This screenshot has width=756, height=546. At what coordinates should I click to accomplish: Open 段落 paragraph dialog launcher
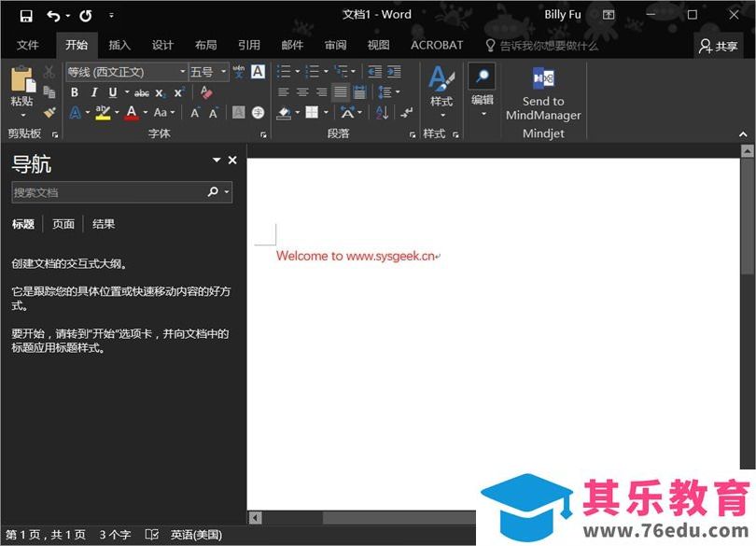coord(413,135)
